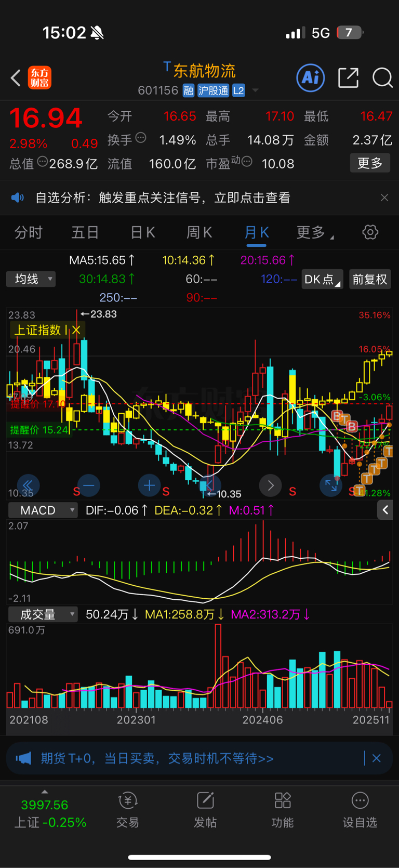Dismiss the 自选分析 notification bar
399x868 pixels.
384,198
